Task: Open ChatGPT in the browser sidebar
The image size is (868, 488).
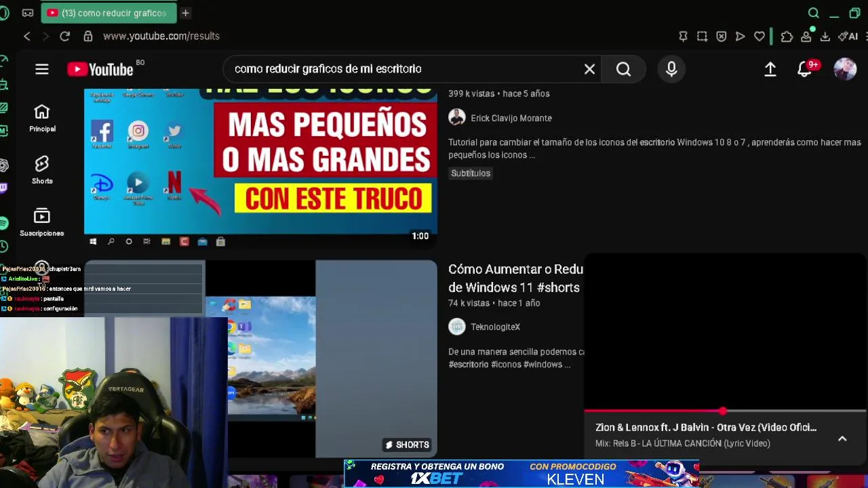Action: [x=3, y=165]
